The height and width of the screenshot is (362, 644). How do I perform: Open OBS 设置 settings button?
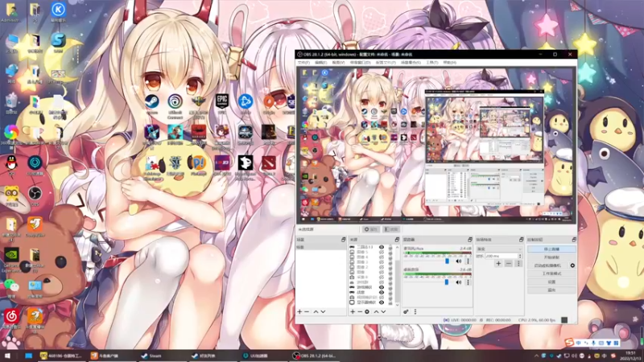551,282
